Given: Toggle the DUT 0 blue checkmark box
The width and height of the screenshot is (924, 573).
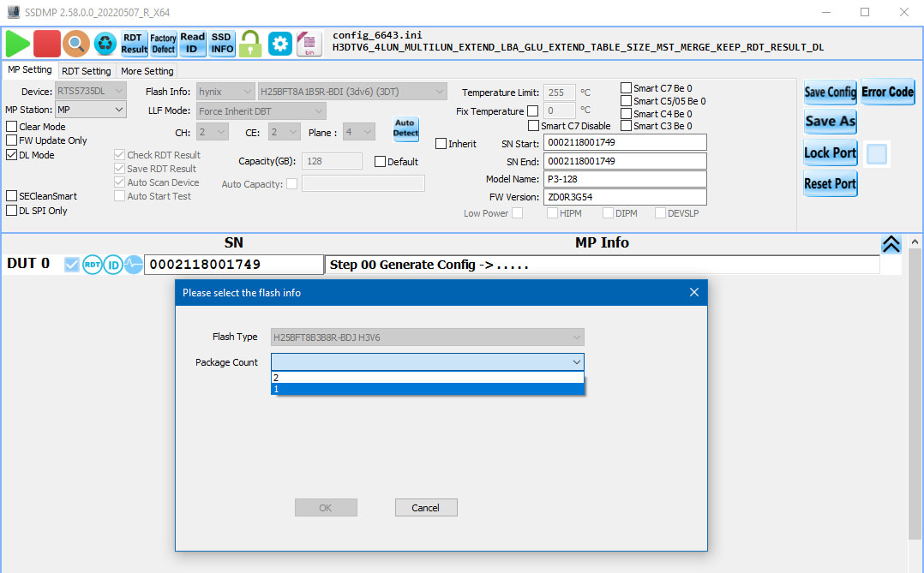Looking at the screenshot, I should coord(71,265).
